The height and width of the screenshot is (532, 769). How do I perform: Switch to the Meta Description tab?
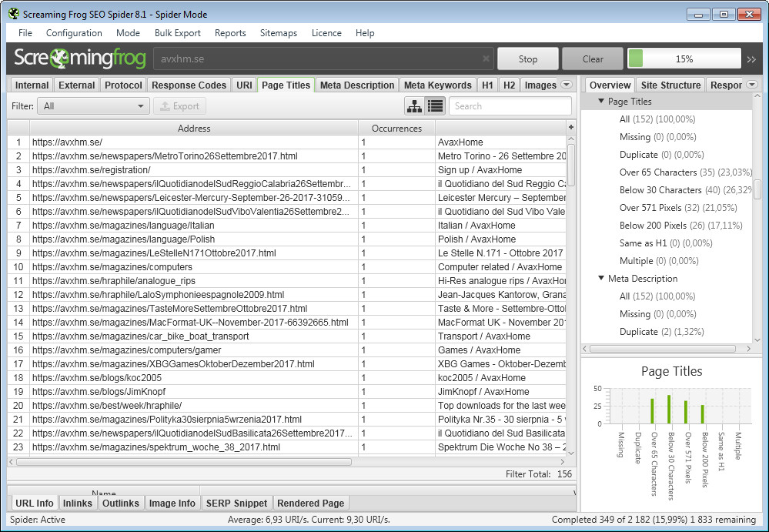click(x=357, y=85)
